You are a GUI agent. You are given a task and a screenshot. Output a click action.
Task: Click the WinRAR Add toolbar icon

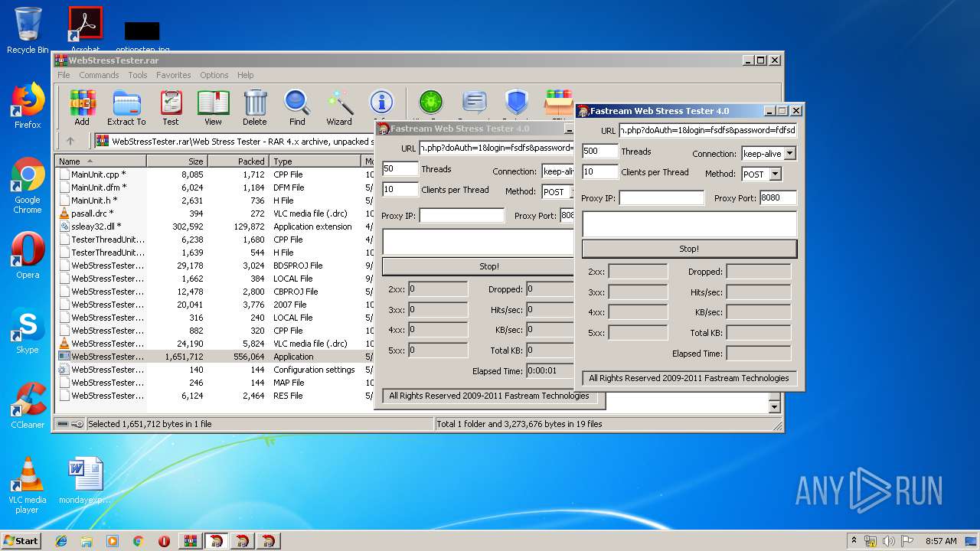click(x=82, y=107)
